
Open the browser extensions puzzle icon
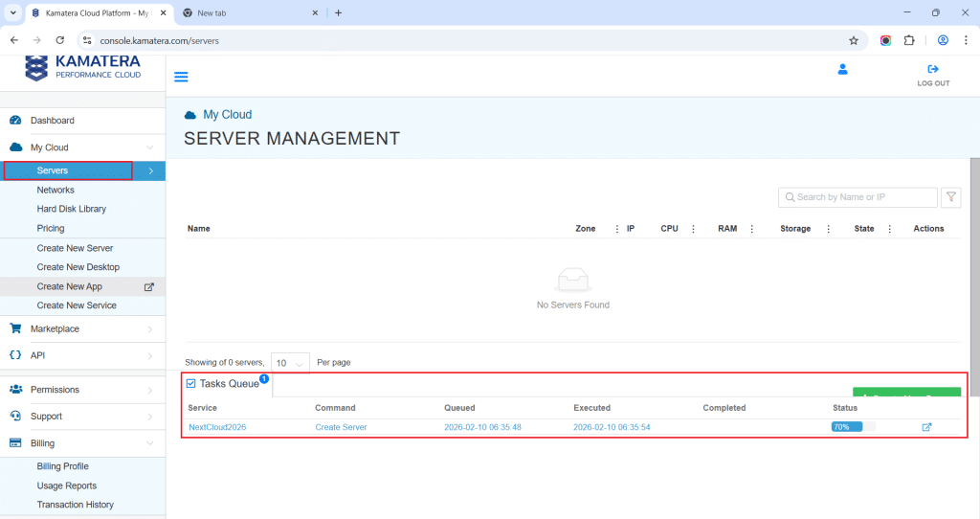909,40
